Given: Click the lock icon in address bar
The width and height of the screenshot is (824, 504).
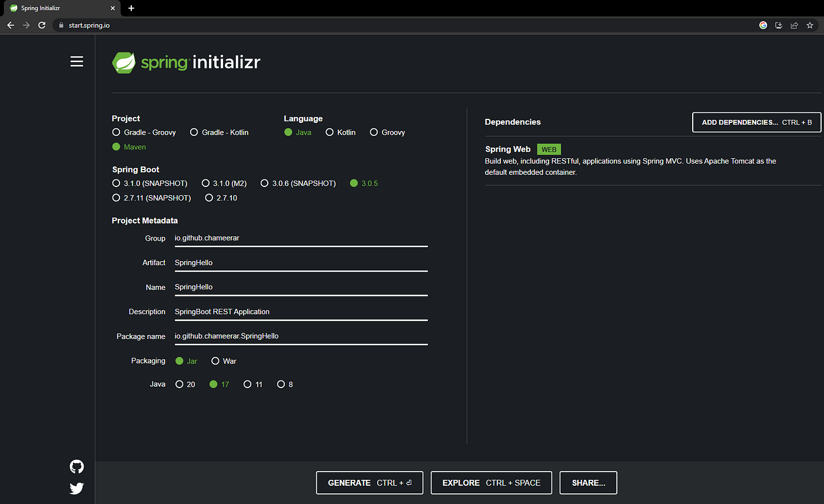Looking at the screenshot, I should coord(61,25).
